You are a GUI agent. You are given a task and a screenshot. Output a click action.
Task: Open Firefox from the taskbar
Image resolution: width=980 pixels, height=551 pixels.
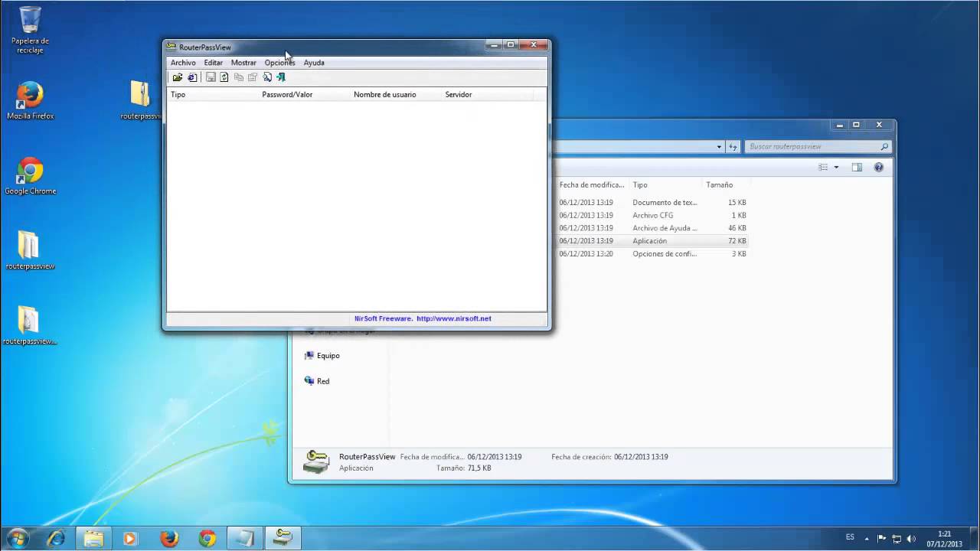[169, 538]
